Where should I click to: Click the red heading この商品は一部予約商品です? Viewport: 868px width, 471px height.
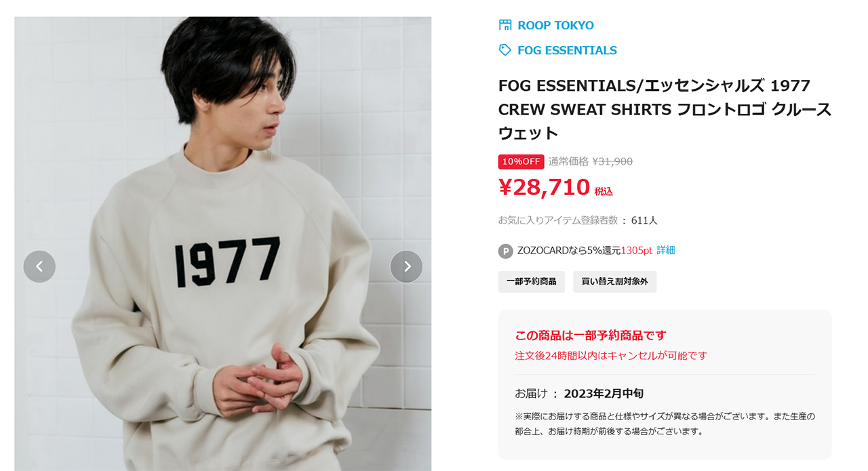[591, 335]
